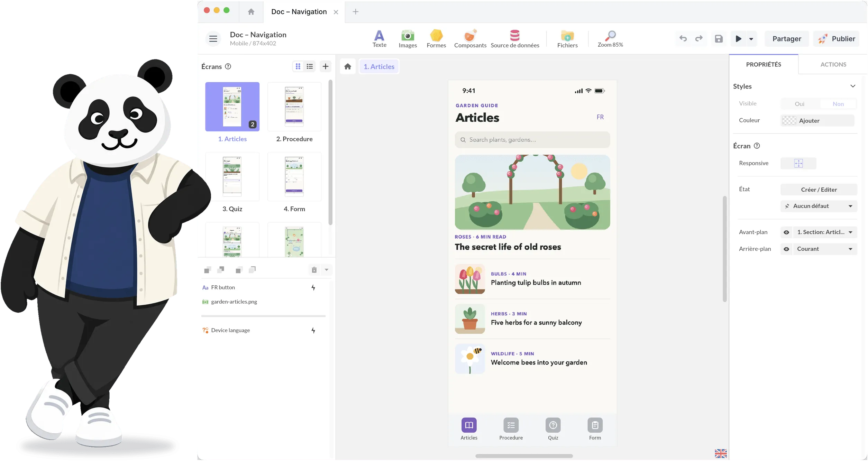This screenshot has height=461, width=868.
Task: Open the Images tool
Action: (x=408, y=39)
